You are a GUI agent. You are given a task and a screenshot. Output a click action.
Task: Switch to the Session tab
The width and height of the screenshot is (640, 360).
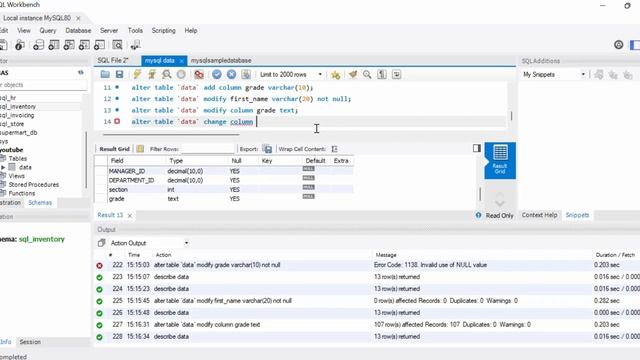pyautogui.click(x=30, y=342)
